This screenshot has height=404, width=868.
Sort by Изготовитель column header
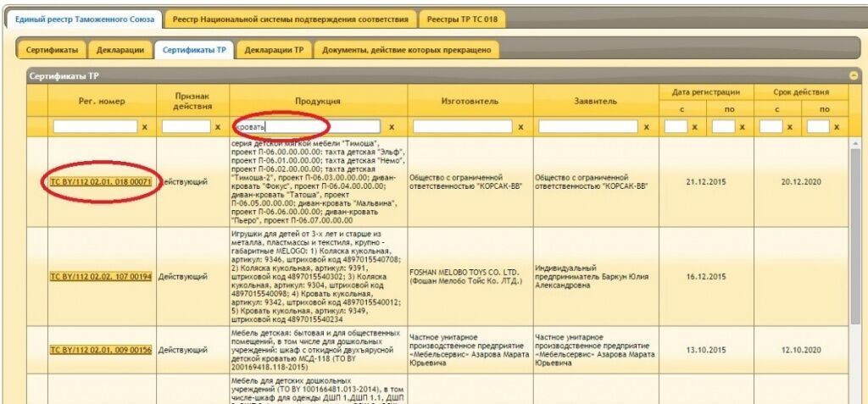point(470,102)
